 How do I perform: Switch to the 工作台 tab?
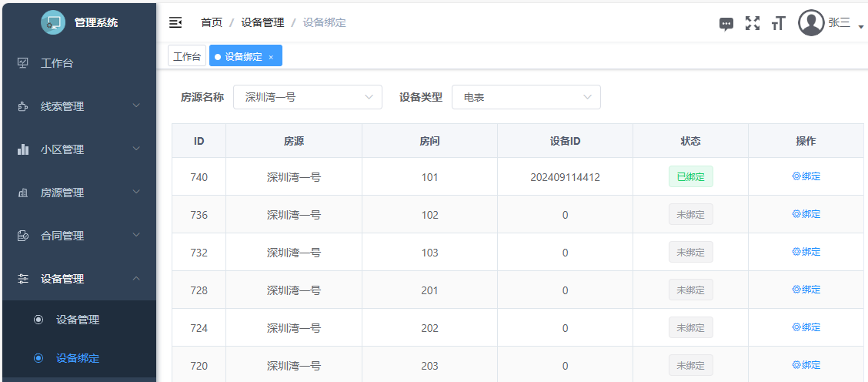click(x=187, y=56)
